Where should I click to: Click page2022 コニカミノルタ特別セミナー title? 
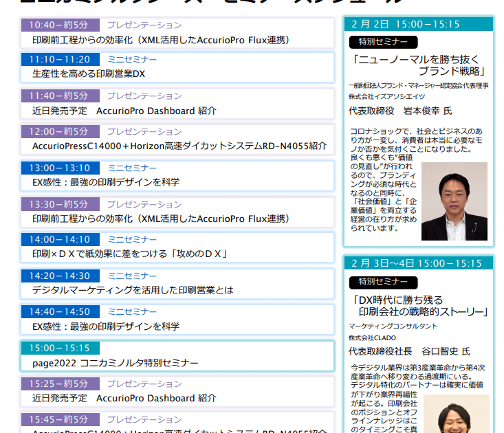[x=115, y=364]
